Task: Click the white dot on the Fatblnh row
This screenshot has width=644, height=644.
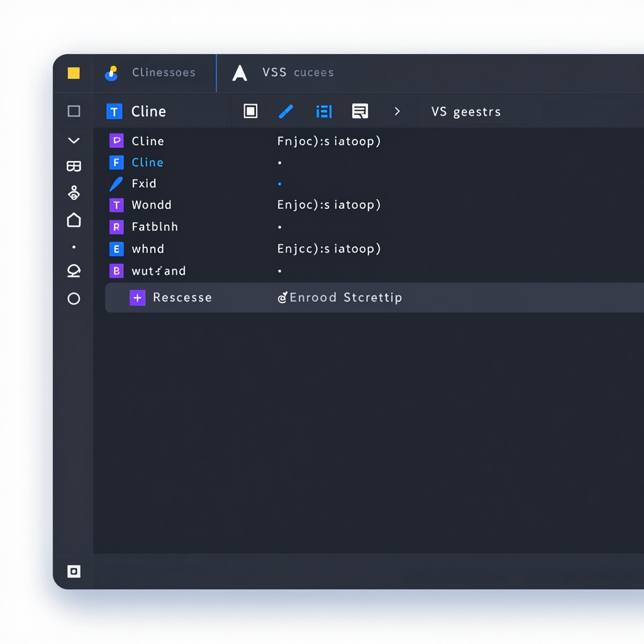Action: [280, 227]
